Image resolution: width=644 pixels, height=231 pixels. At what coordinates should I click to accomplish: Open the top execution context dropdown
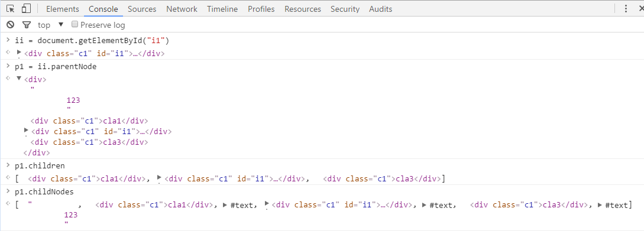tap(51, 25)
